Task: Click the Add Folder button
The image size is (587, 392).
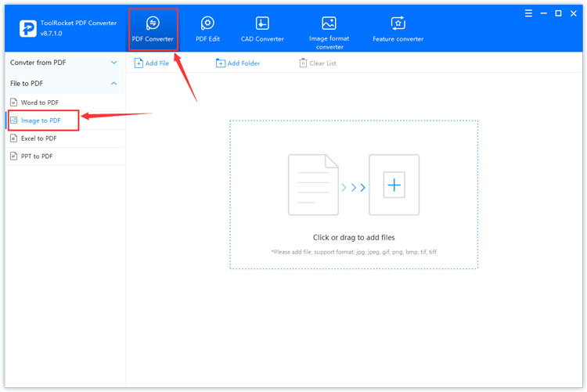Action: (238, 63)
